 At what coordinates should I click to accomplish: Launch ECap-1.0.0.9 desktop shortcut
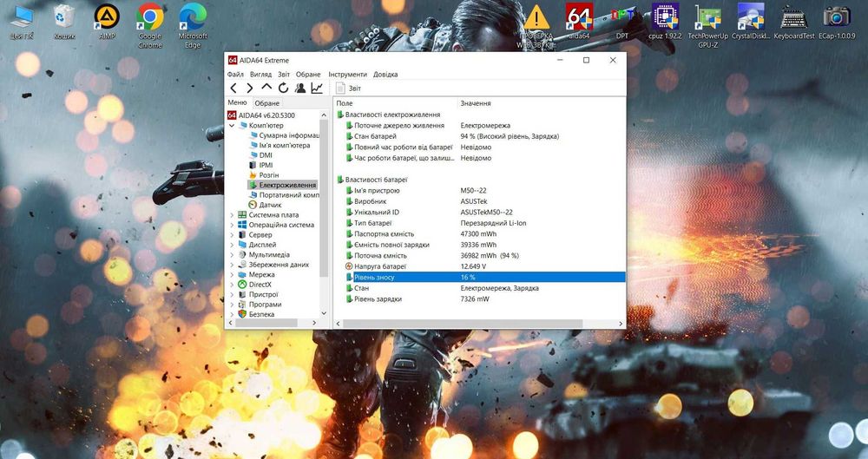point(837,23)
